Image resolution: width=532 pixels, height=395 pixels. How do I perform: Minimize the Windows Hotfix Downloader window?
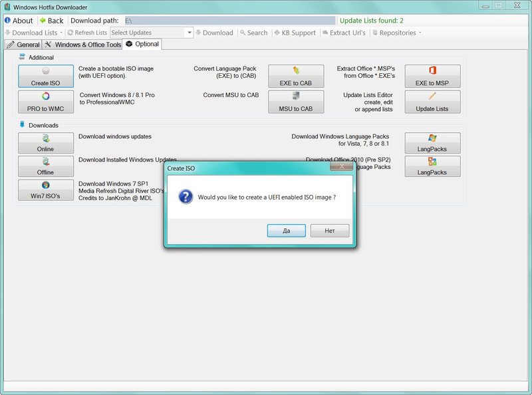coord(485,5)
